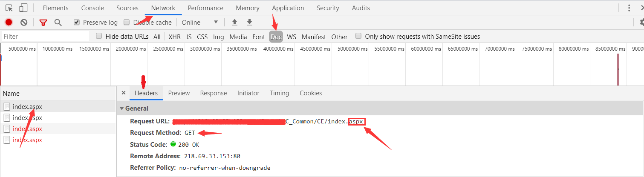The width and height of the screenshot is (644, 177).
Task: Click the import HAR upload arrow
Action: click(234, 22)
